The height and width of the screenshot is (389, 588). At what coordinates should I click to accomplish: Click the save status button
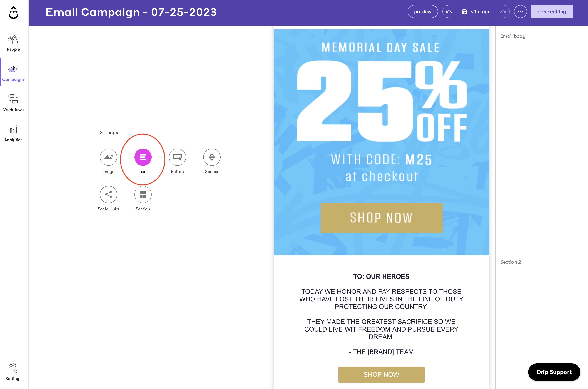point(476,12)
